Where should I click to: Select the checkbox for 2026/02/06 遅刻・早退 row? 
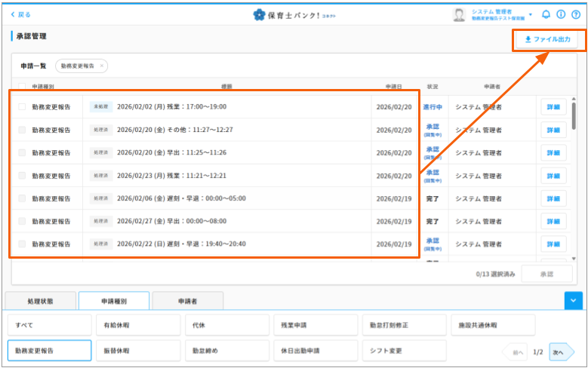(22, 198)
